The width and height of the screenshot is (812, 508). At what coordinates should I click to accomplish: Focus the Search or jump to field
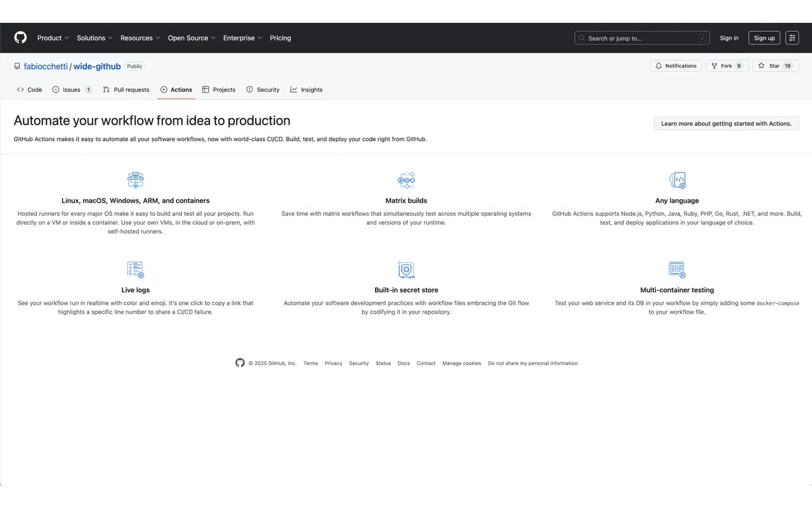pos(642,38)
